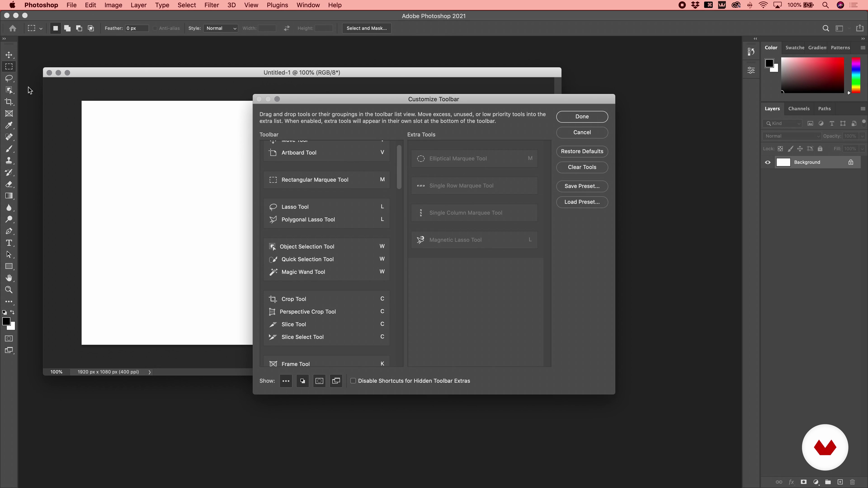Open the History panel icon
The image size is (868, 488).
[751, 52]
